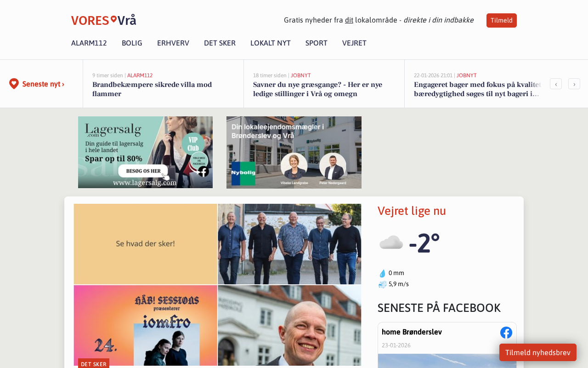Show next news items with right arrow
Image resolution: width=588 pixels, height=368 pixels.
pos(574,84)
